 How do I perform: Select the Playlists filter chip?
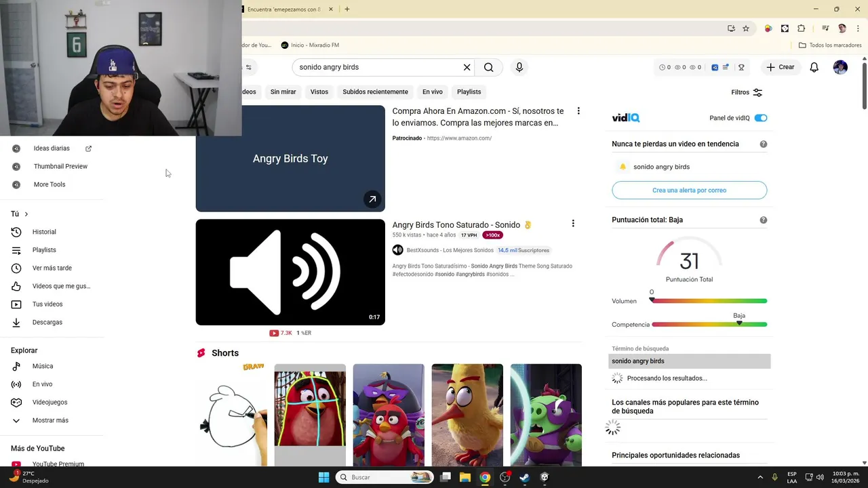(x=469, y=91)
